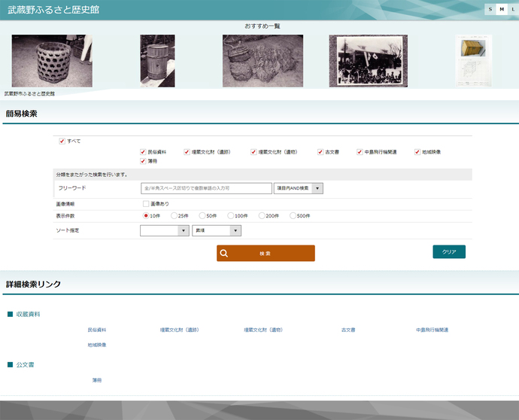
Task: Click the orange 検索 search button
Action: pyautogui.click(x=266, y=254)
